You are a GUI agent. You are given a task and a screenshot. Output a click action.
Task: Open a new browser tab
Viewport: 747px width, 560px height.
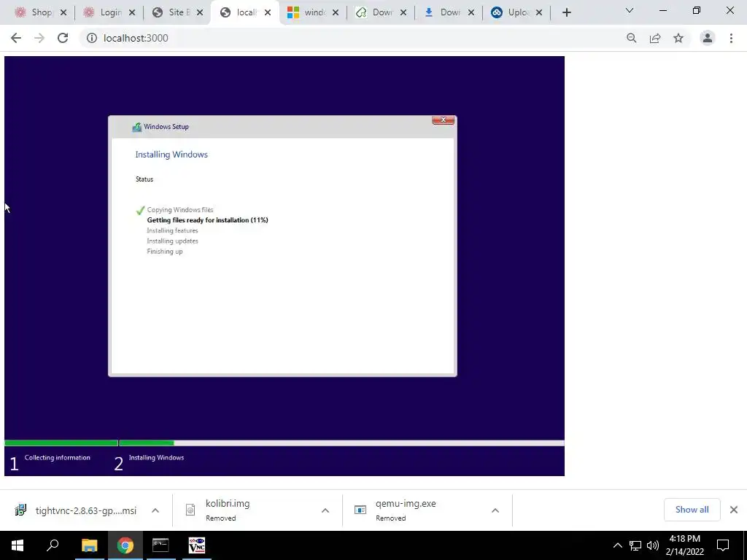click(566, 13)
